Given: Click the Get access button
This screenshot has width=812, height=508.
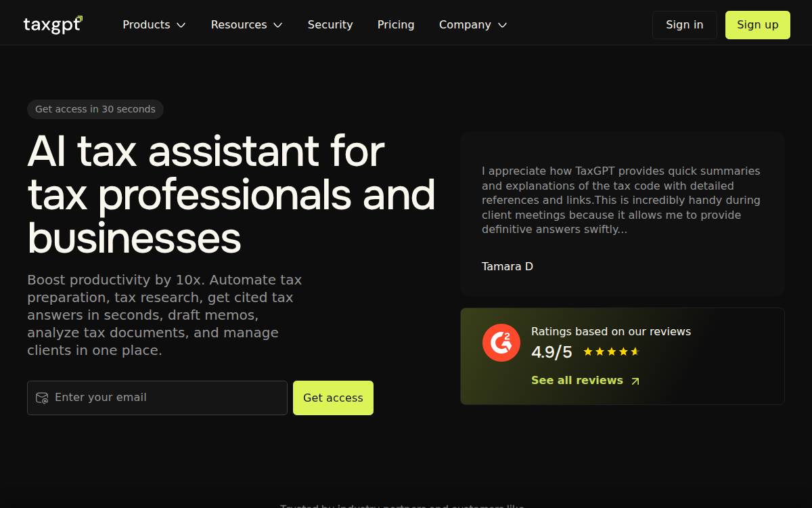Looking at the screenshot, I should [x=333, y=398].
